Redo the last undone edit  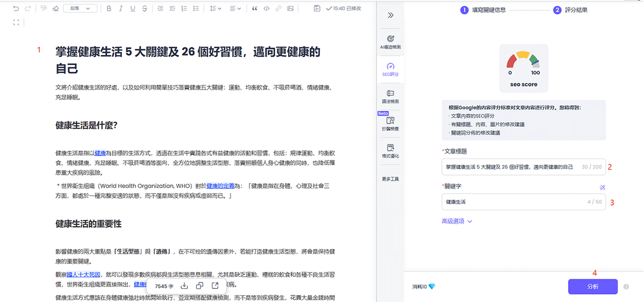pyautogui.click(x=28, y=9)
